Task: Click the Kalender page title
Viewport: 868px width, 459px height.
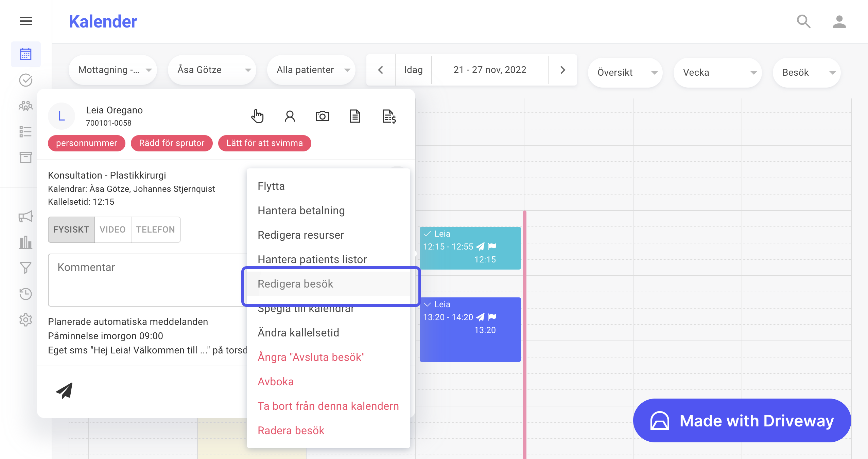Action: pos(103,22)
